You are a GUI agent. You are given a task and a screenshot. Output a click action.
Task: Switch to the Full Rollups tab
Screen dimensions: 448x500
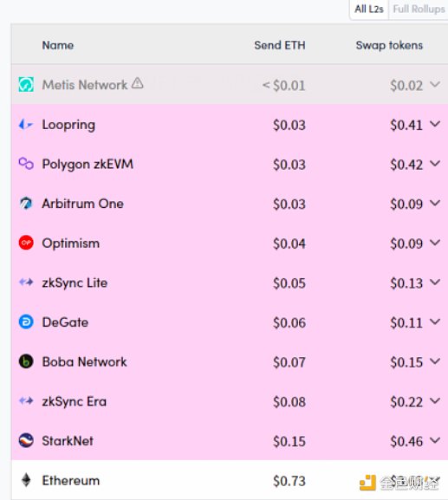[419, 10]
